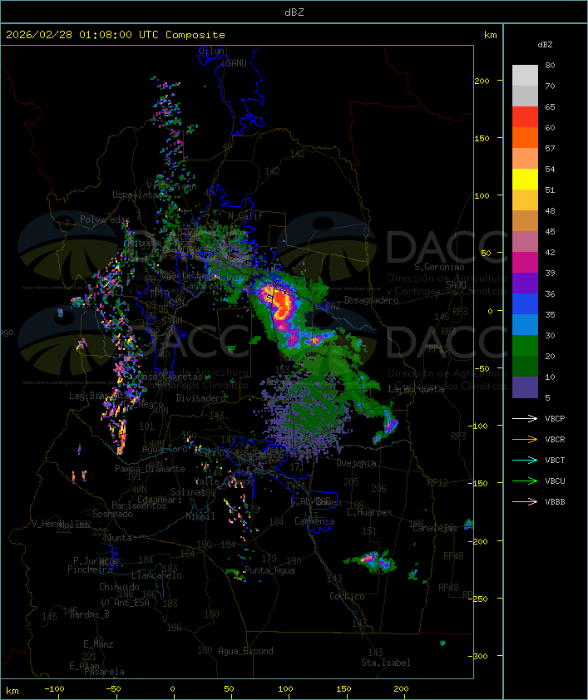Image resolution: width=588 pixels, height=700 pixels.
Task: Click the small storm cell near Canalejas
Action: tap(468, 524)
